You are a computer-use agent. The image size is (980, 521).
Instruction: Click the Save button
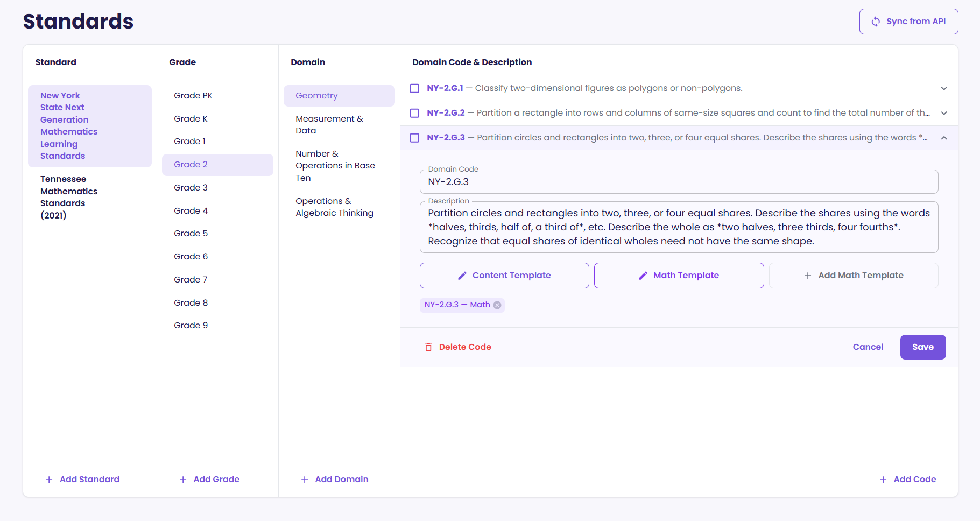pos(923,347)
